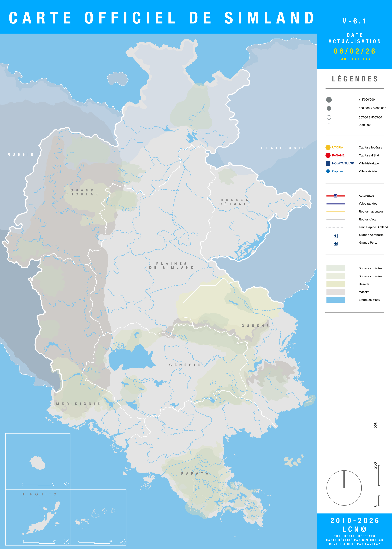This screenshot has width=392, height=549.
Task: Select the smallest hollow circle for <50'000
Action: pyautogui.click(x=329, y=125)
